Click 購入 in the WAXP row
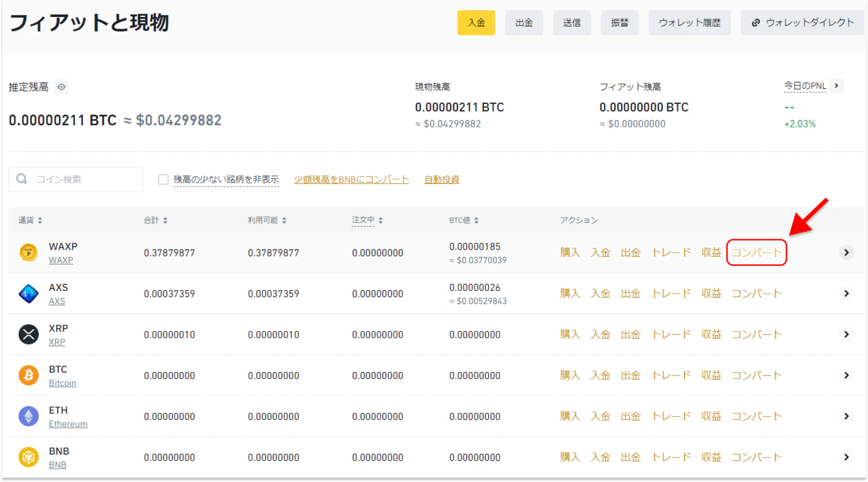The image size is (868, 482). tap(570, 253)
